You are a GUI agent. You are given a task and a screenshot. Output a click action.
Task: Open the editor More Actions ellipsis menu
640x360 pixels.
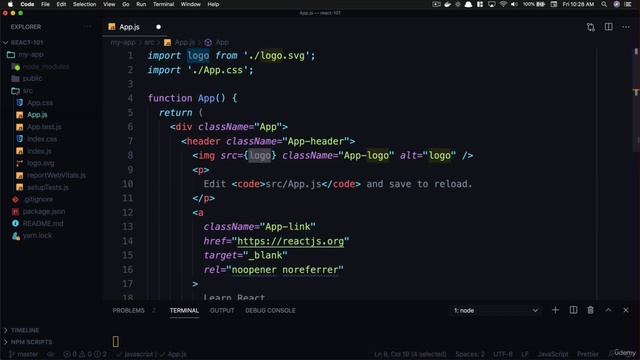pyautogui.click(x=626, y=27)
